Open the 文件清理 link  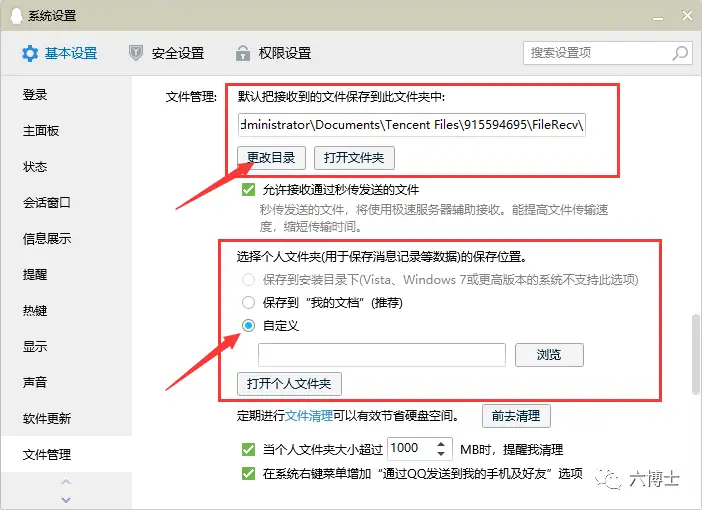(x=309, y=416)
